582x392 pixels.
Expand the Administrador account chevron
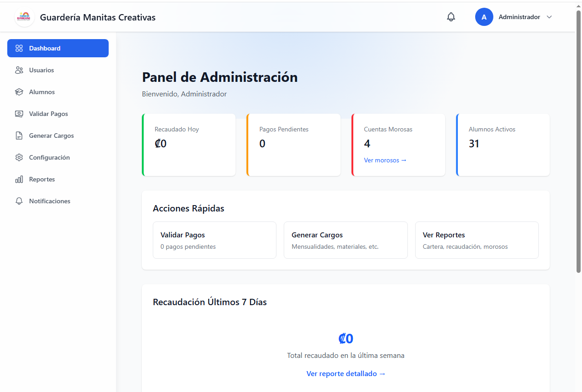coord(549,17)
